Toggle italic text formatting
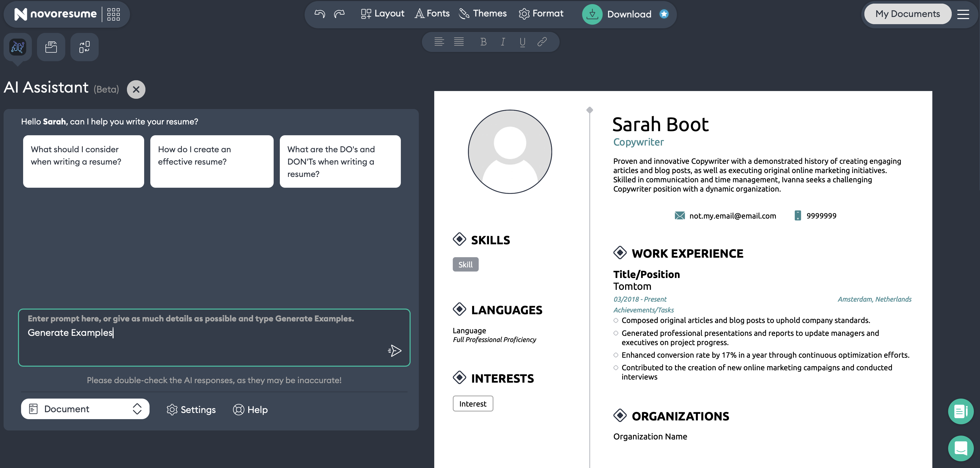 click(503, 42)
